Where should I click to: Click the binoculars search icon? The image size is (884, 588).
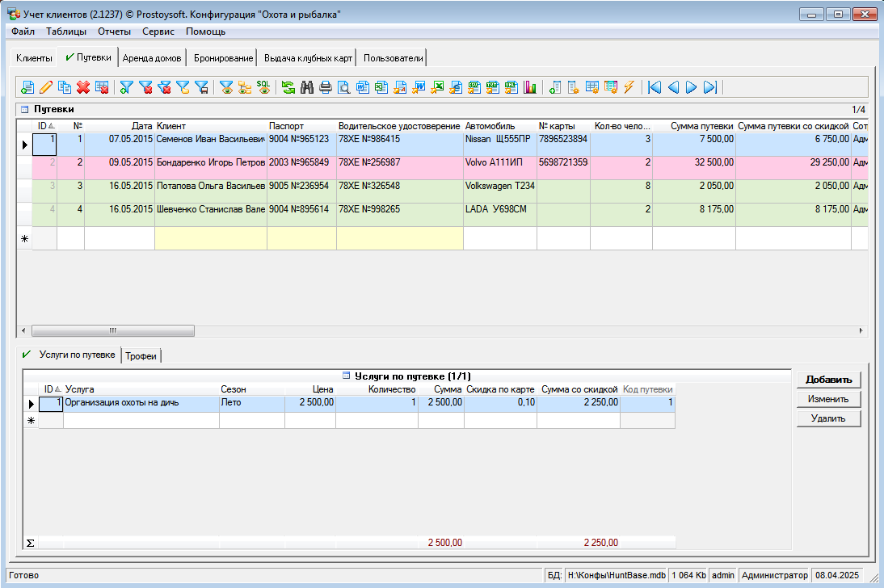tap(307, 87)
